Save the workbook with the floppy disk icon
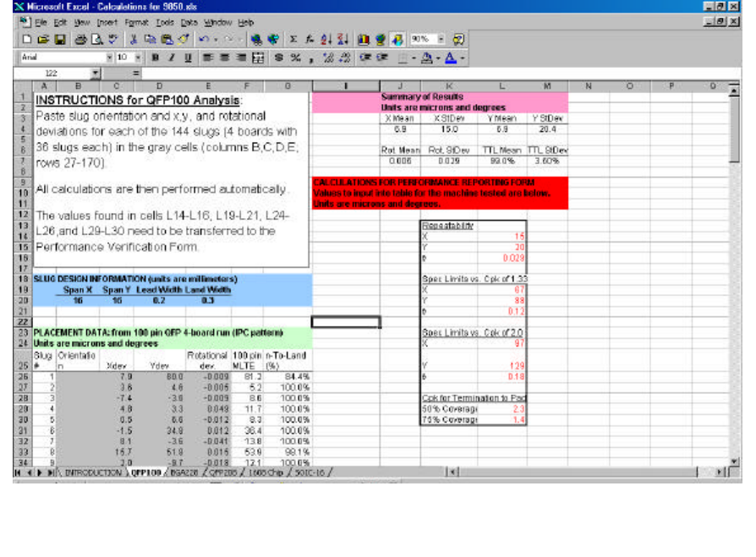The height and width of the screenshot is (557, 756). (60, 40)
